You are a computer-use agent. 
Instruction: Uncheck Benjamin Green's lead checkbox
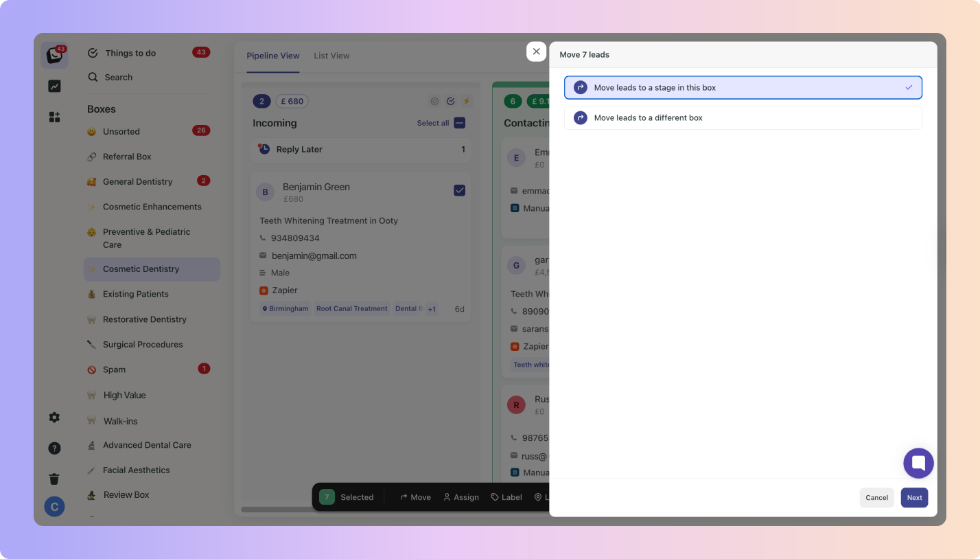click(x=460, y=190)
